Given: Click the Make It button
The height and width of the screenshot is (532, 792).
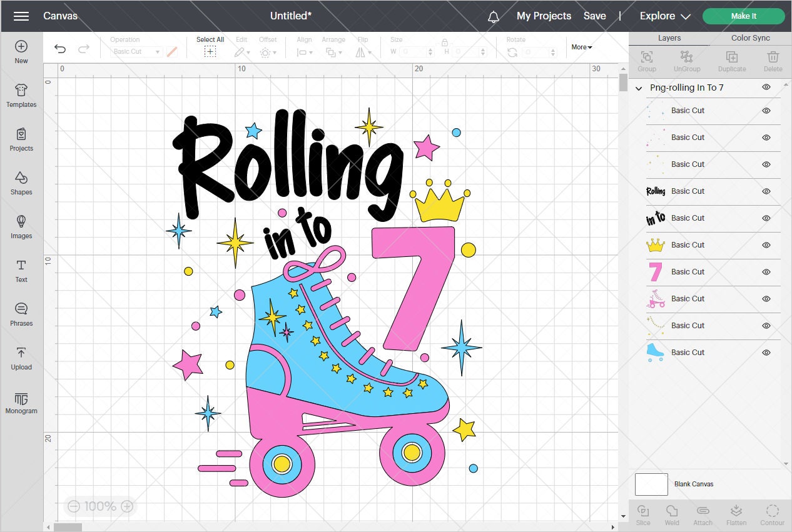Looking at the screenshot, I should point(744,16).
